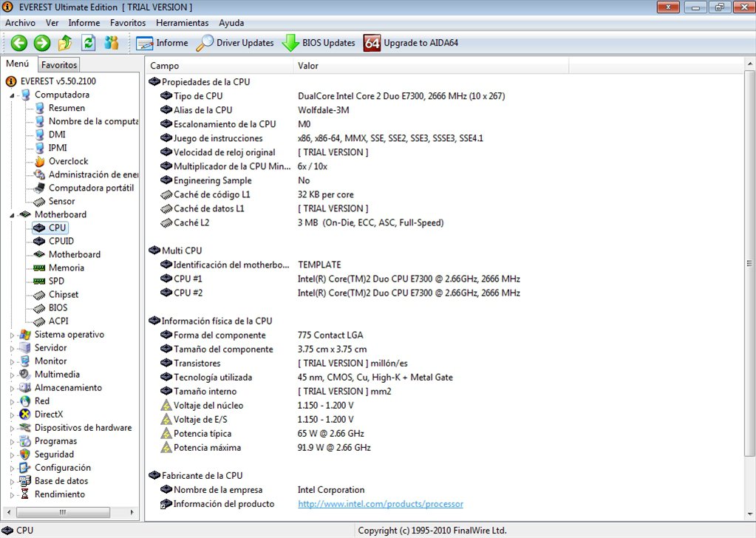Viewport: 756px width, 538px height.
Task: Select Nombre de la computadora tree item
Action: tap(93, 121)
